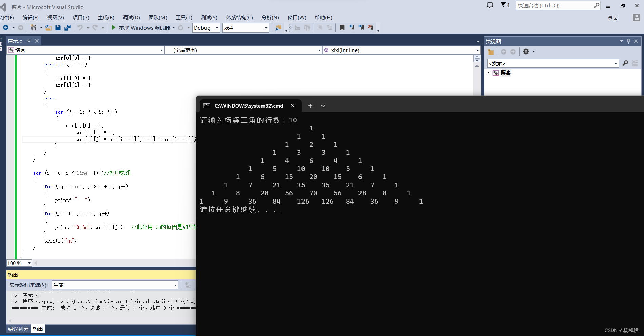Open Class View settings gear icon
Image resolution: width=644 pixels, height=336 pixels.
pyautogui.click(x=526, y=52)
